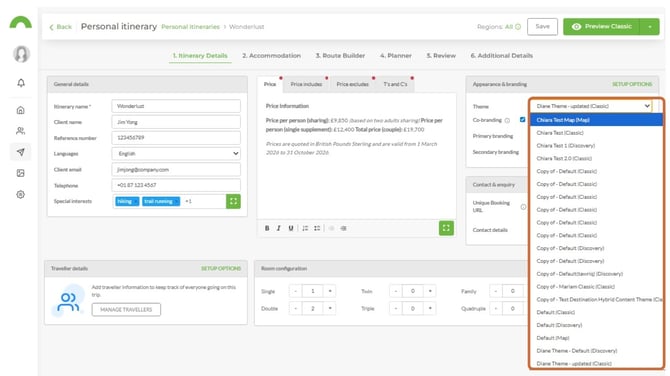Enable the Co-branding checkbox

pos(522,120)
